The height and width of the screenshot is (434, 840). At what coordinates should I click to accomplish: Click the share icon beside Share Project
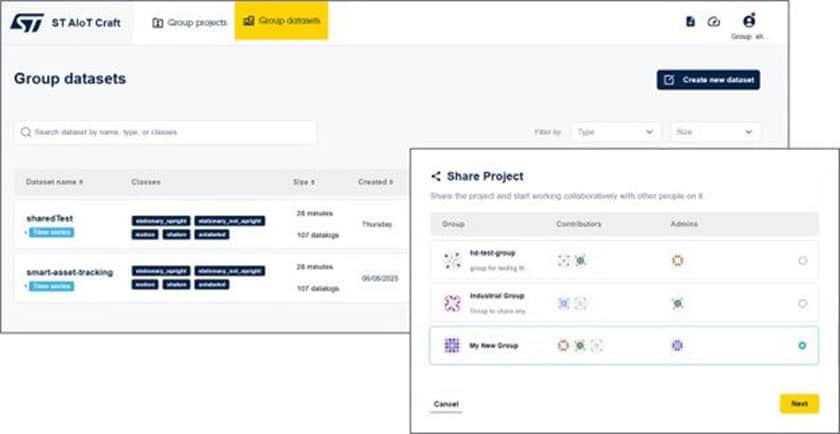point(436,176)
